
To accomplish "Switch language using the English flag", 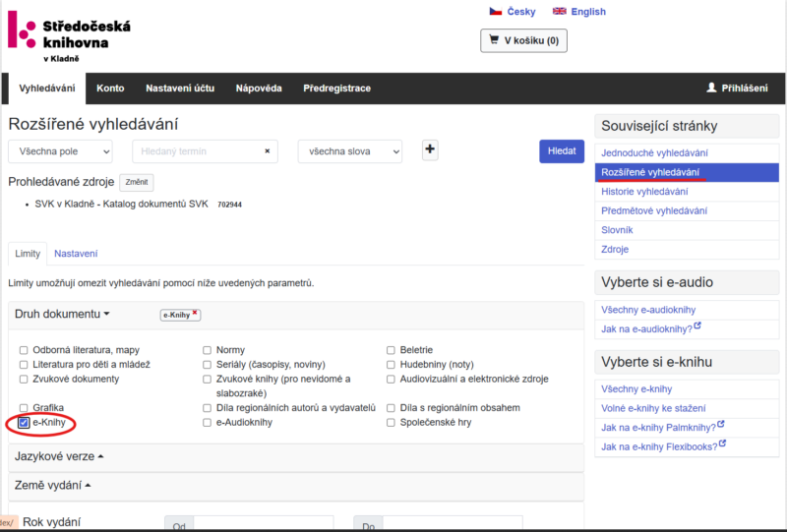I will point(560,12).
